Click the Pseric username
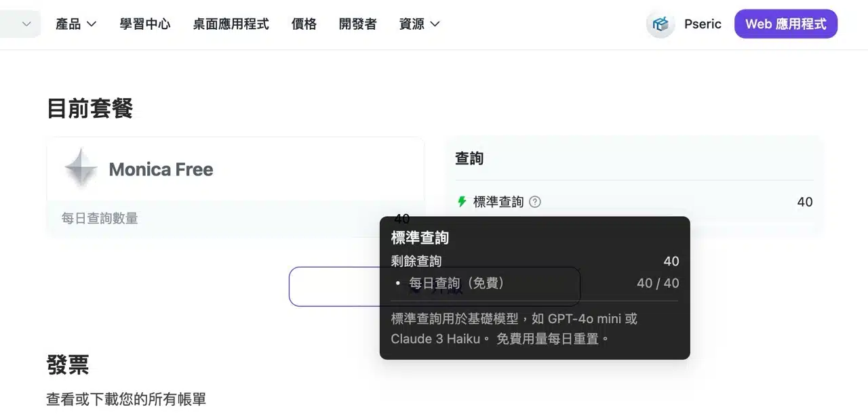This screenshot has height=420, width=868. 703,24
